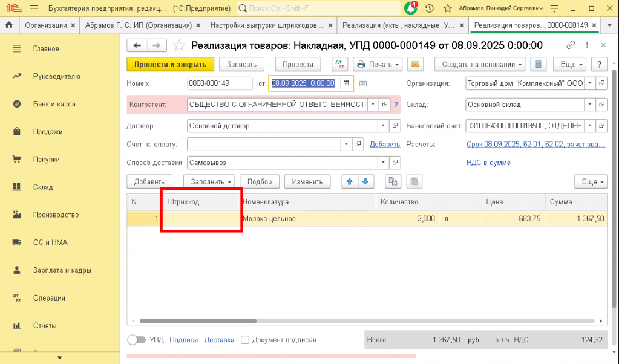Viewport: 619px width, 364px height.
Task: Switch to Организации tab
Action: pyautogui.click(x=46, y=25)
